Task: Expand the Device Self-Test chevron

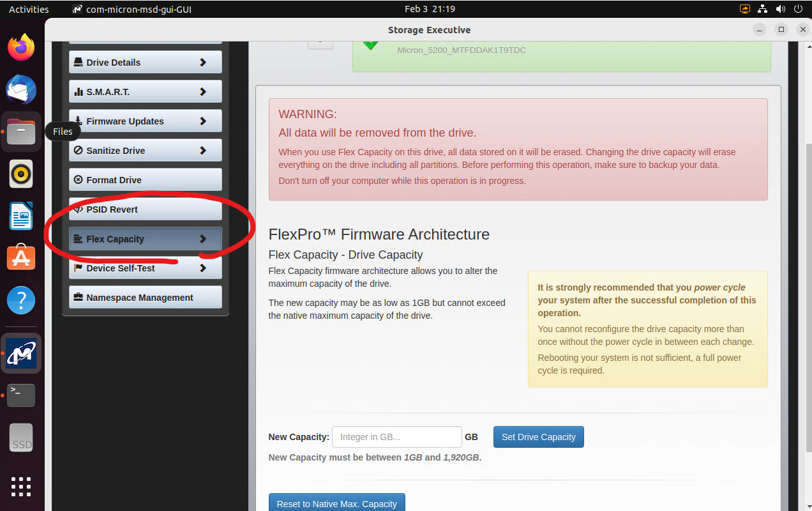Action: pyautogui.click(x=203, y=268)
